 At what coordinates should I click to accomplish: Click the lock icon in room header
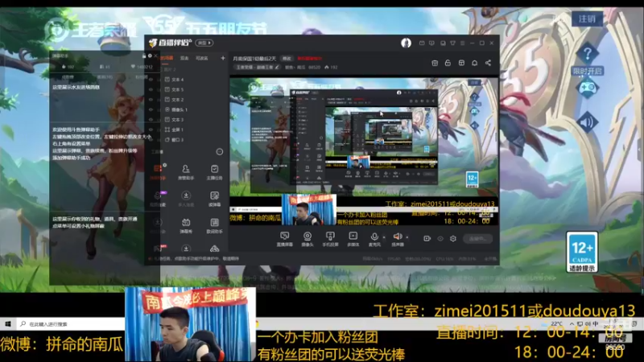click(448, 63)
